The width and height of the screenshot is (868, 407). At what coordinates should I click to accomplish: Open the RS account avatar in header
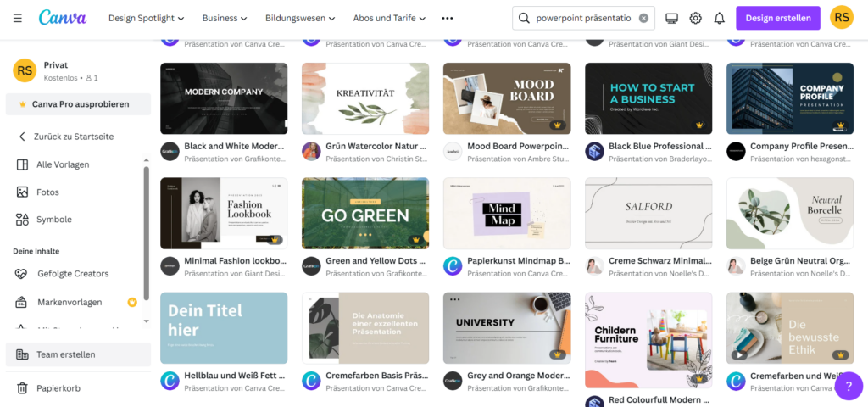tap(841, 18)
